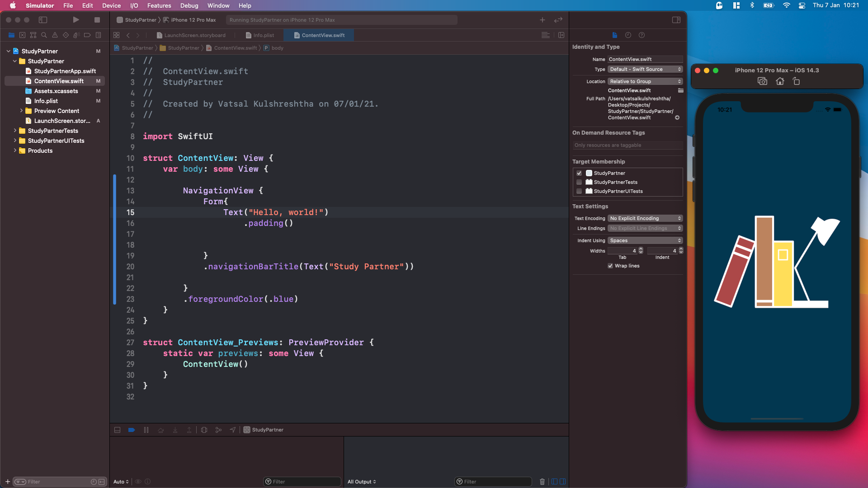Take a simulator screenshot with camera icon
The width and height of the screenshot is (868, 488).
762,81
